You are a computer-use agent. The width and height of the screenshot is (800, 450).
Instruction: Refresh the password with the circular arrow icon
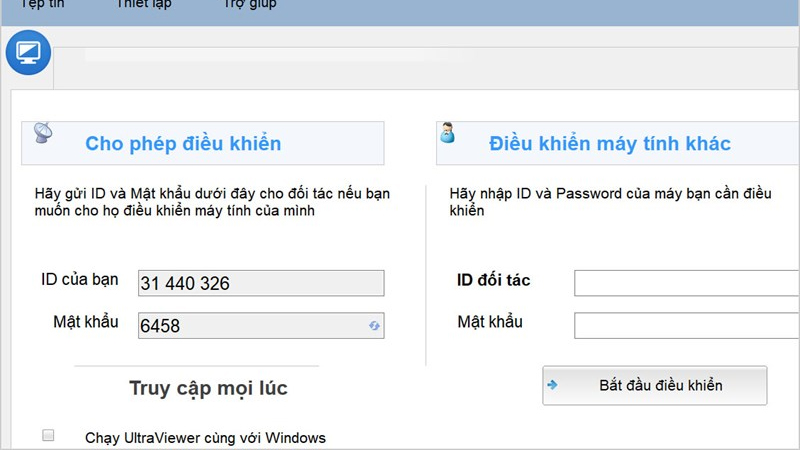tap(373, 325)
